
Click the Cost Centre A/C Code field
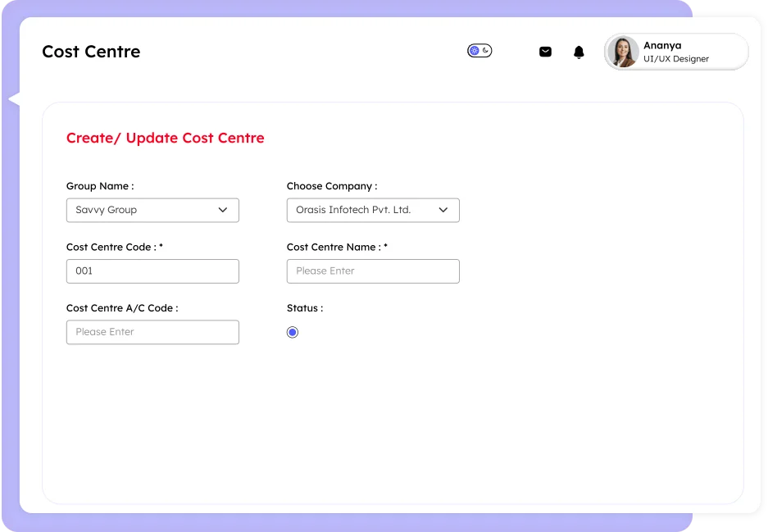tap(152, 332)
